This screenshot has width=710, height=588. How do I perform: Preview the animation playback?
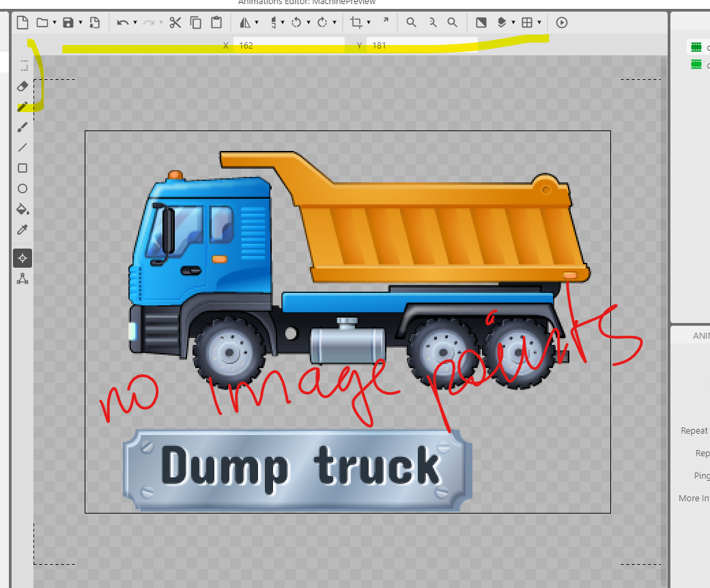click(x=561, y=22)
